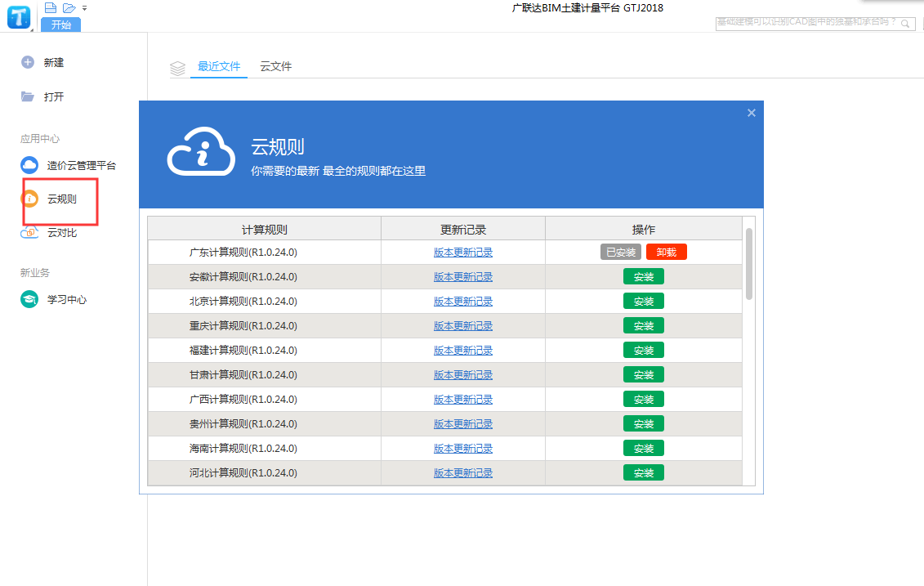The height and width of the screenshot is (586, 924).
Task: Click the 学习中心 graduation cap icon
Action: [29, 299]
